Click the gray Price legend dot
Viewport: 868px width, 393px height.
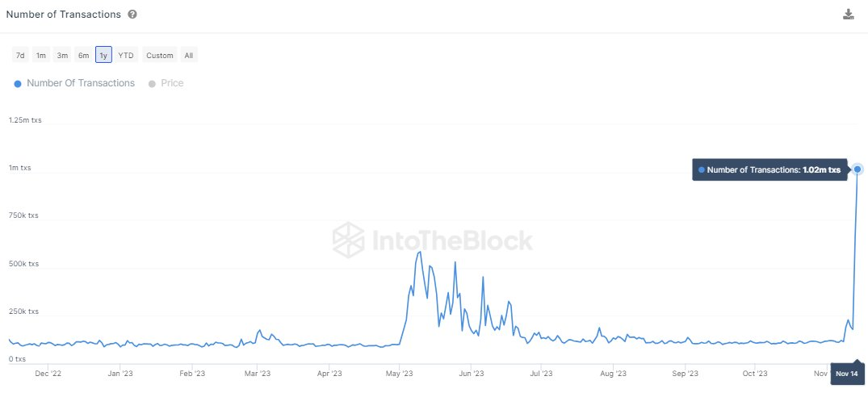click(152, 83)
